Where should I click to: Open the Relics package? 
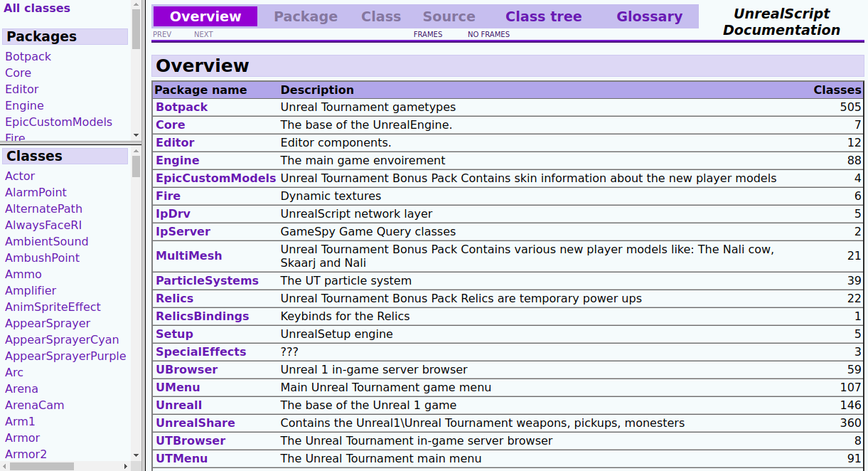click(175, 299)
